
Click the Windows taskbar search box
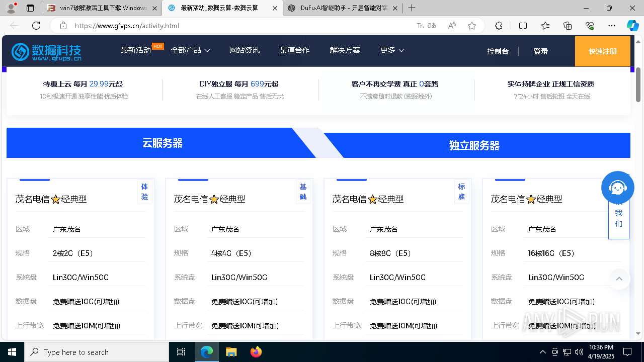pyautogui.click(x=97, y=352)
